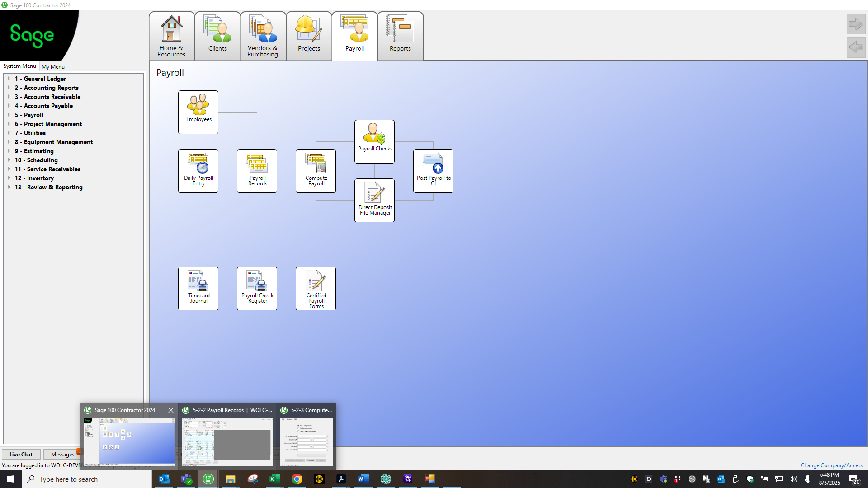The height and width of the screenshot is (488, 868).
Task: Expand 1 - General Ledger
Action: [9, 79]
